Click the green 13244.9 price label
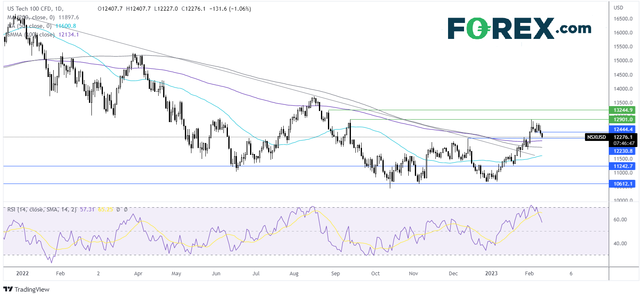The height and width of the screenshot is (297, 644). pos(623,110)
